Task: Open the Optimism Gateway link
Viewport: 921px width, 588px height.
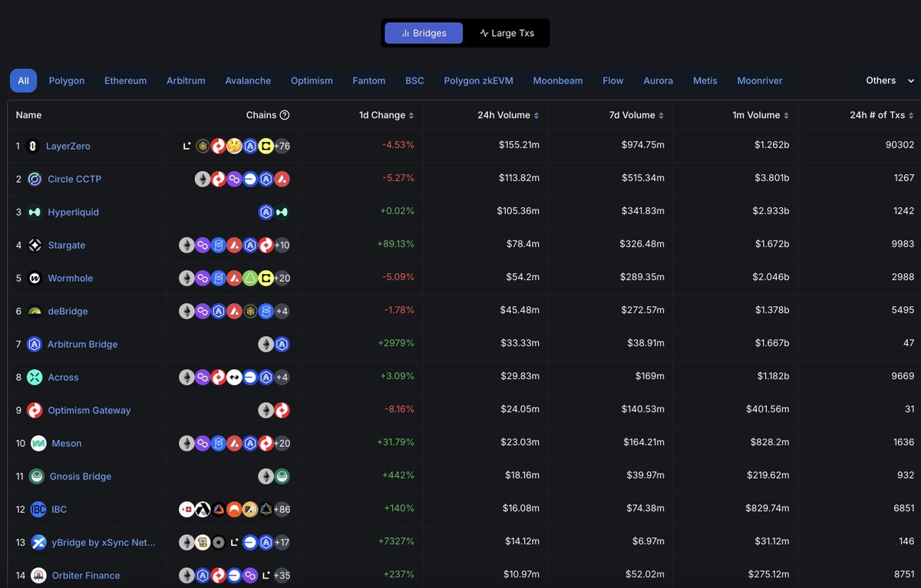Action: point(89,410)
